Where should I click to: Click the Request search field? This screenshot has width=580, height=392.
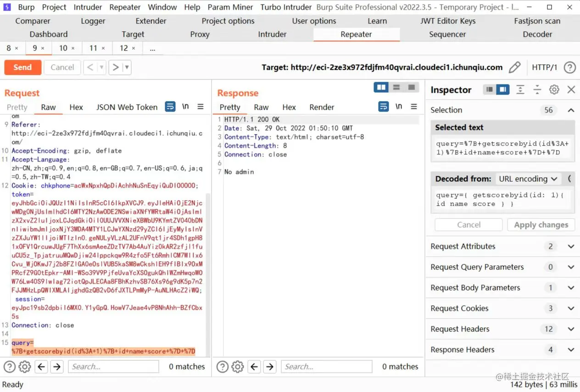(113, 366)
